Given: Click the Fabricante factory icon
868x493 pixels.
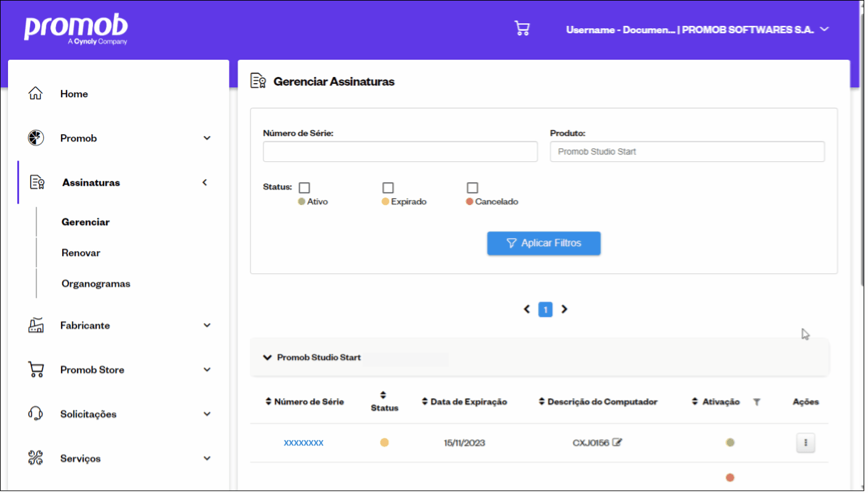Looking at the screenshot, I should (36, 325).
